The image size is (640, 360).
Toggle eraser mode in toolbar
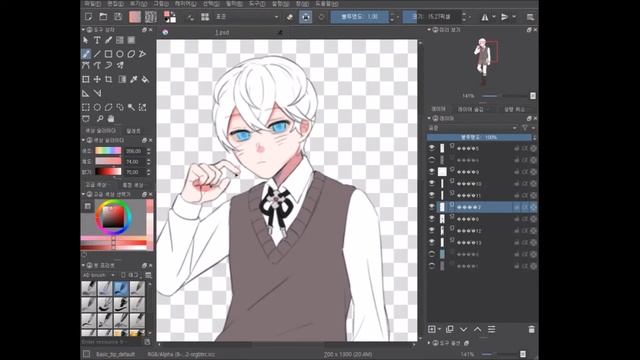pos(289,17)
